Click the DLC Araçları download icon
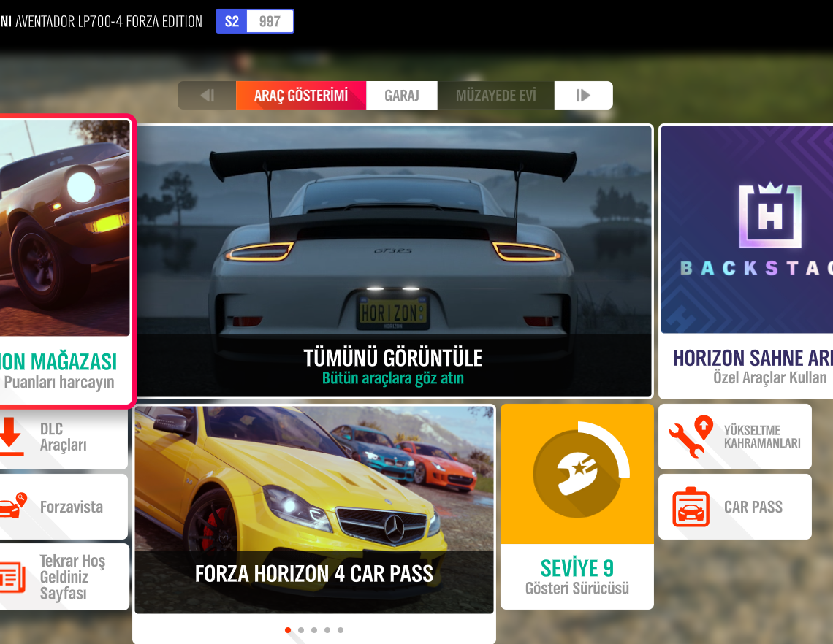The image size is (833, 644). coord(11,437)
